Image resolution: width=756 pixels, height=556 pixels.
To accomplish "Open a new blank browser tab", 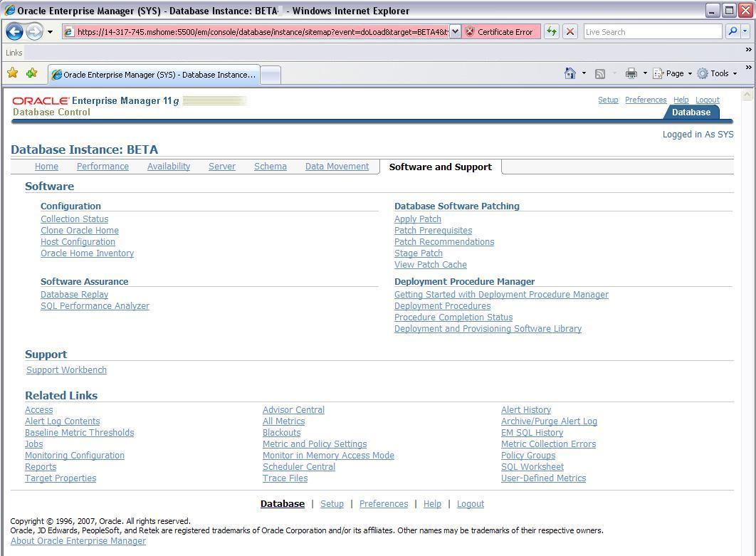I will tap(271, 75).
